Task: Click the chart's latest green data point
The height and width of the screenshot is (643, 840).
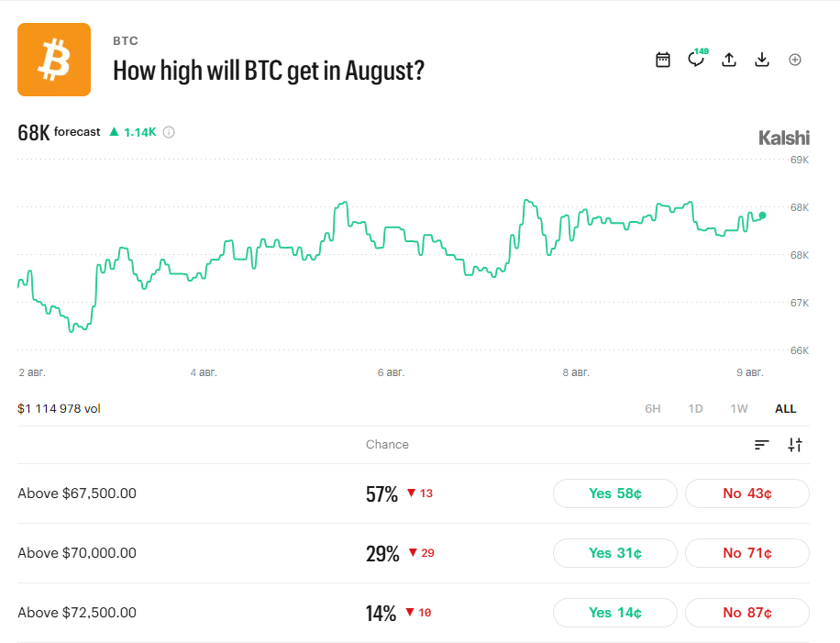Action: click(762, 216)
